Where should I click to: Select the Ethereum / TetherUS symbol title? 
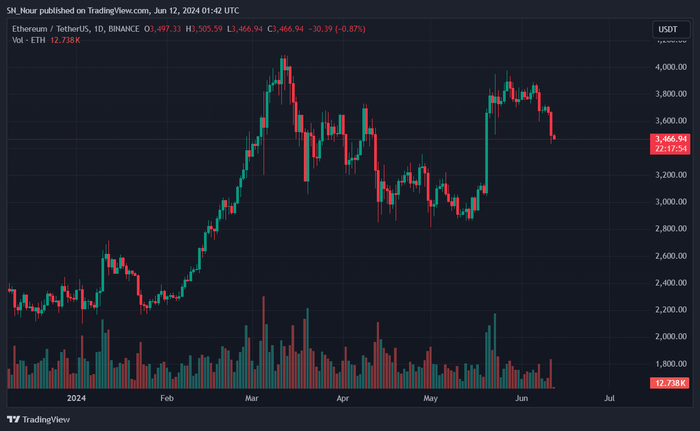click(x=51, y=29)
